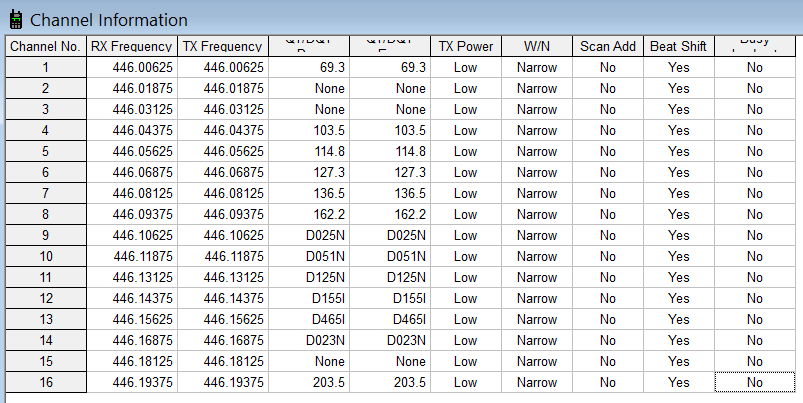This screenshot has width=803, height=403.
Task: Click the radio icon beside Channel Information title
Action: coord(16,19)
